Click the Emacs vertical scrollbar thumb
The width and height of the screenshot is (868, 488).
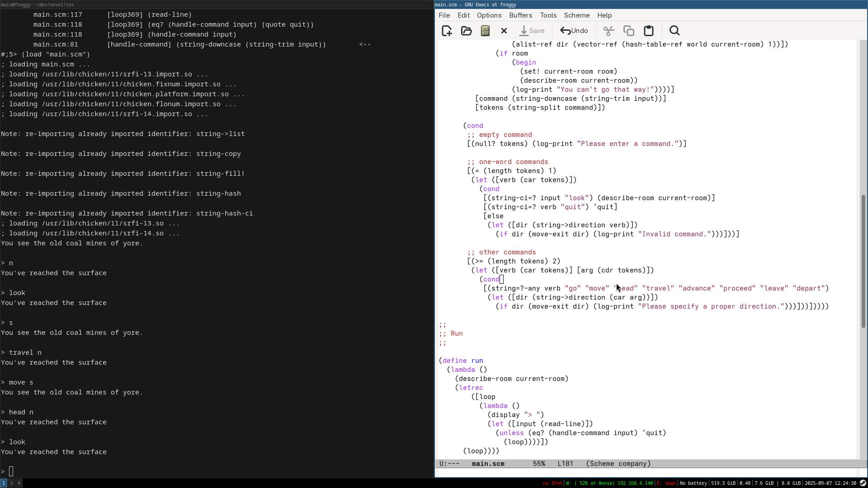tap(863, 261)
